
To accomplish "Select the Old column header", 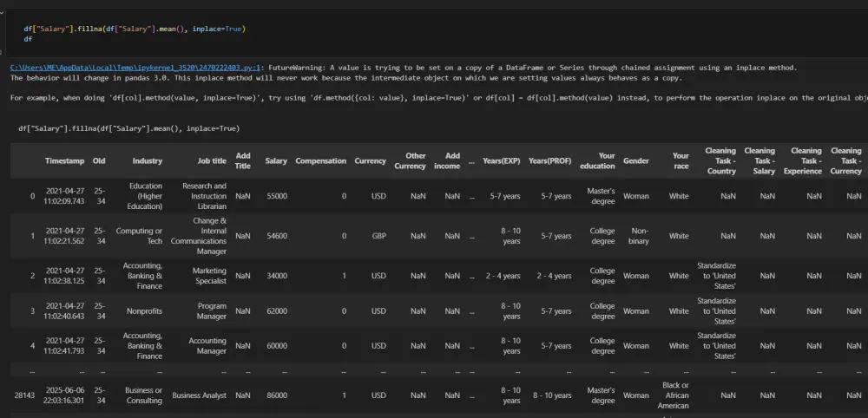I will point(99,161).
